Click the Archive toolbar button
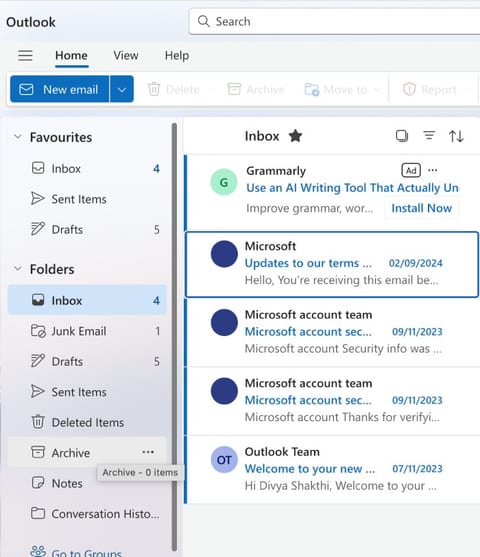Screen dimensions: 480x557 tap(256, 90)
